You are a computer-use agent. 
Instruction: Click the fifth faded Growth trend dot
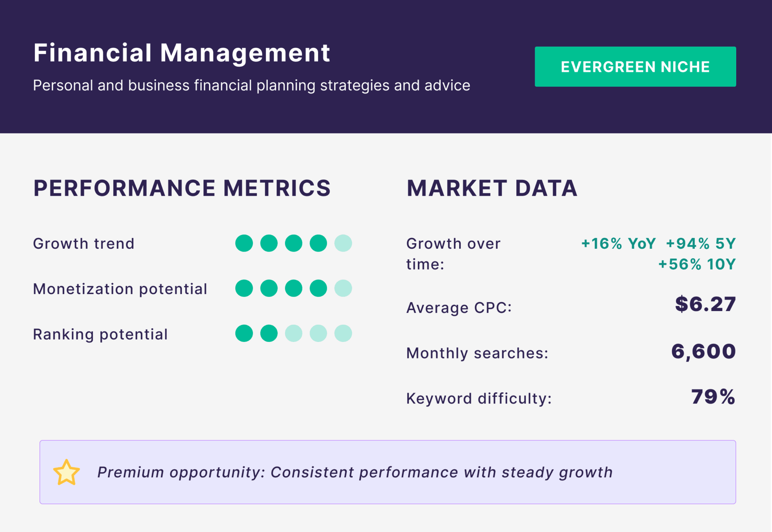tap(343, 243)
